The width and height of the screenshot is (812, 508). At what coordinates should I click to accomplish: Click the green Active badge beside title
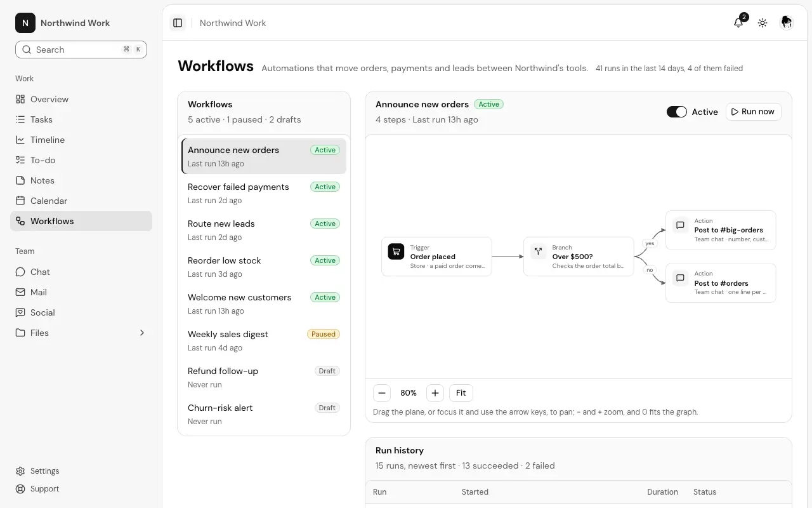point(488,104)
